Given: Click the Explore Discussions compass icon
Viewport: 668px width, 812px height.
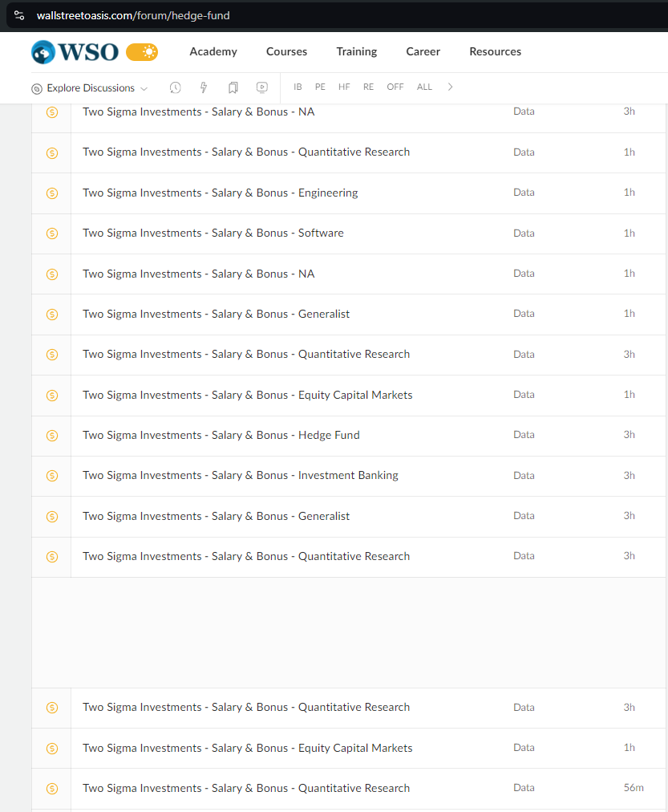Looking at the screenshot, I should pyautogui.click(x=37, y=88).
